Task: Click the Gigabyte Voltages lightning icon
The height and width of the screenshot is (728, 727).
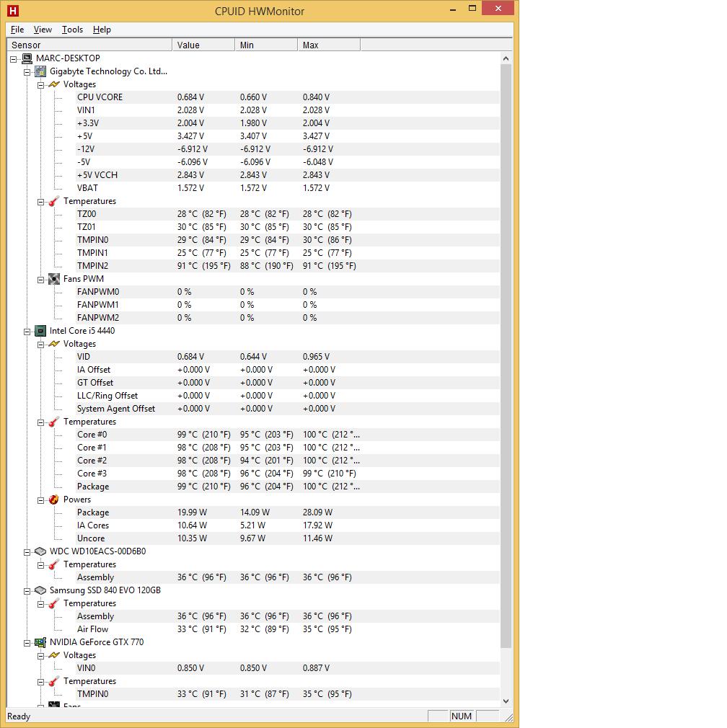Action: [x=54, y=84]
